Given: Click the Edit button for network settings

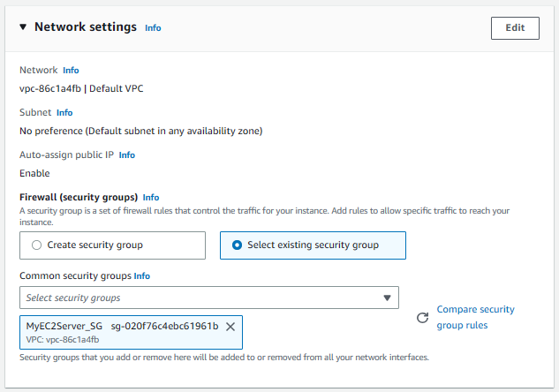Looking at the screenshot, I should [x=515, y=27].
